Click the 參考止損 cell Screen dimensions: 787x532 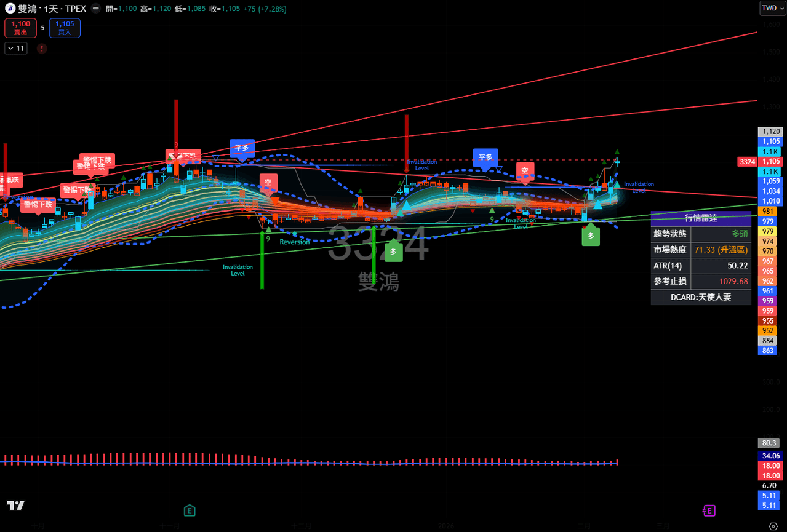[x=671, y=281]
